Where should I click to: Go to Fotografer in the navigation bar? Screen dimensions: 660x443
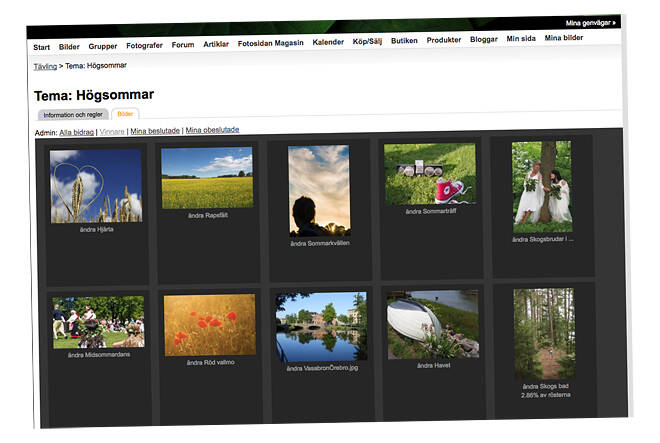144,45
